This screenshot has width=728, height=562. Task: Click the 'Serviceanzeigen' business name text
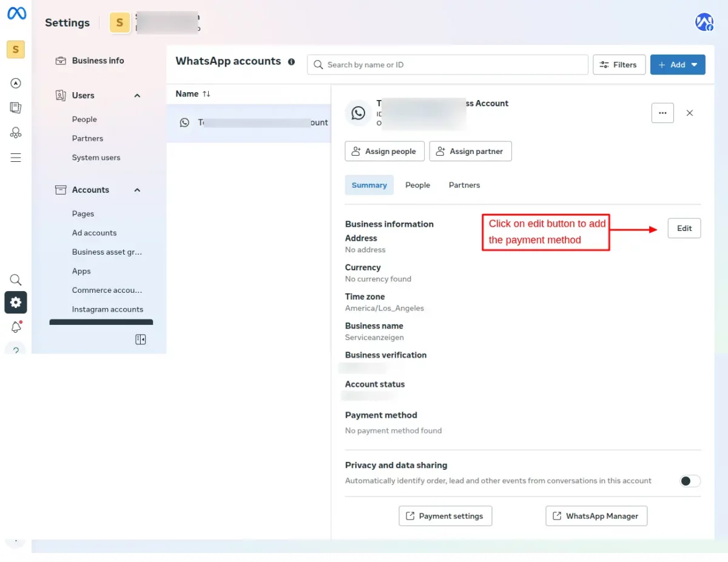click(x=374, y=337)
